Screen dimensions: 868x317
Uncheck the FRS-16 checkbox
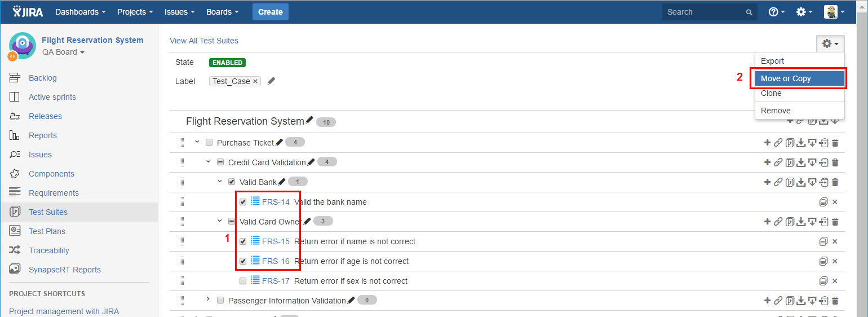[x=243, y=261]
